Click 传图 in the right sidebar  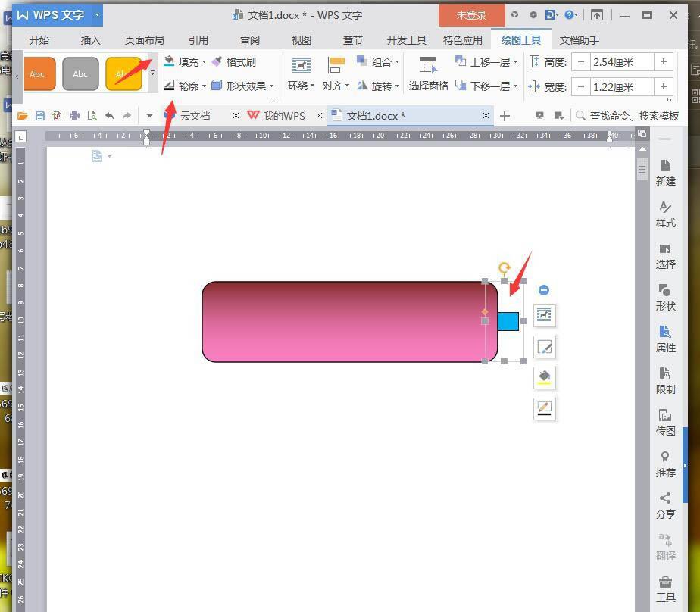pyautogui.click(x=665, y=423)
